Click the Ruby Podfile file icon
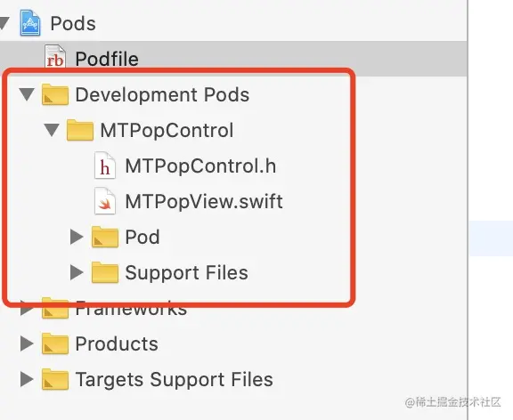Screen dimensions: 513x420 coord(55,56)
